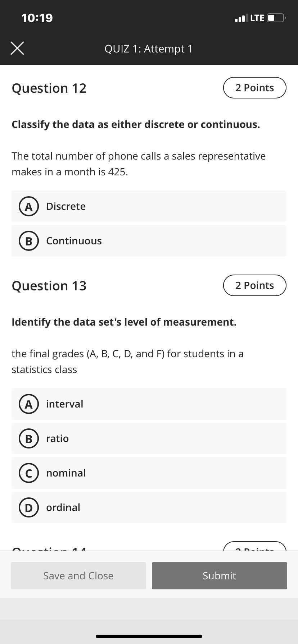Tap the 2 Points badge for Question 13
This screenshot has width=298, height=644.
(255, 285)
